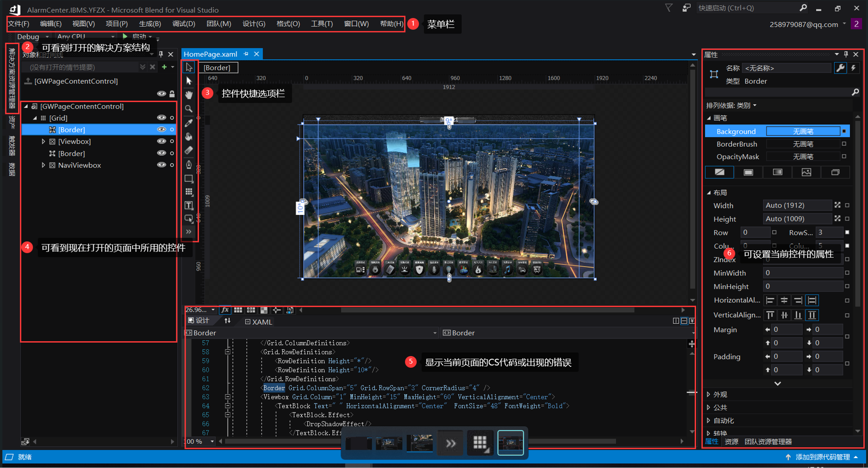
Task: Select the TextBlock text tool
Action: click(x=189, y=206)
